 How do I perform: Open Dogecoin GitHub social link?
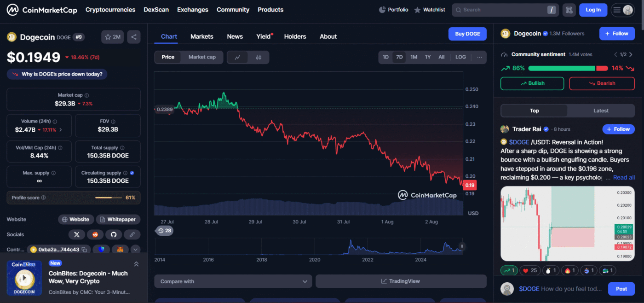coord(114,234)
